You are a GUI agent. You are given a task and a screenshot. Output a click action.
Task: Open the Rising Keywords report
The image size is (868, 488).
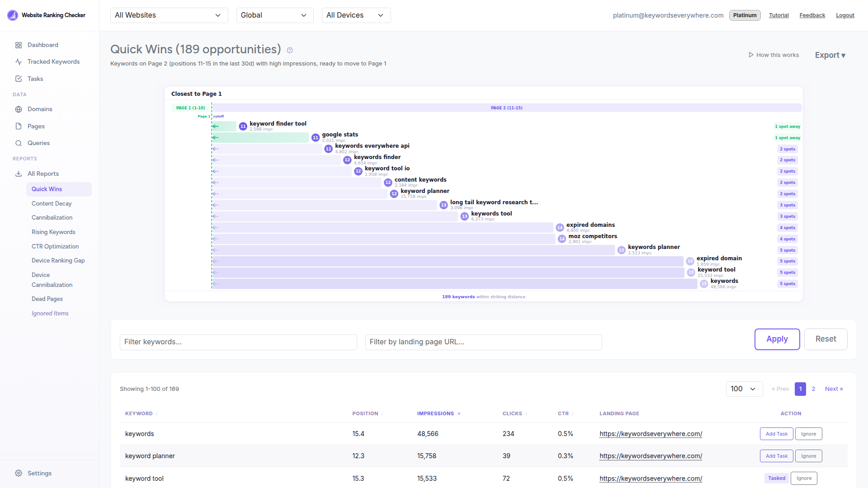coord(53,232)
